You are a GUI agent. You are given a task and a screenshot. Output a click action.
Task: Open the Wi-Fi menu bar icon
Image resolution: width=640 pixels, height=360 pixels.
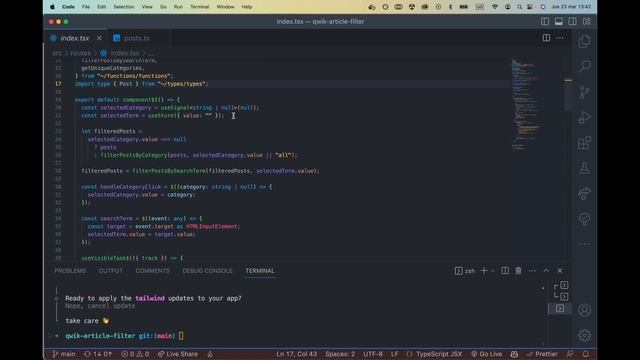pyautogui.click(x=495, y=7)
